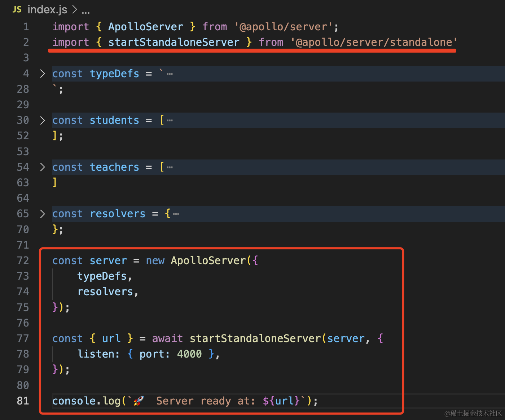Click 'server' variable on line 72
The image size is (505, 420).
[108, 261]
